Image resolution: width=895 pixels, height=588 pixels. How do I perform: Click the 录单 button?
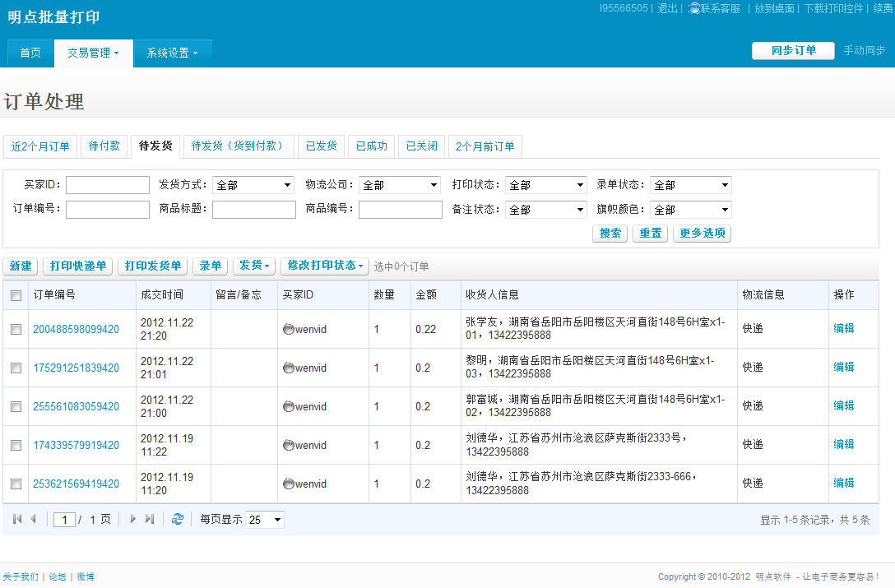pos(210,266)
